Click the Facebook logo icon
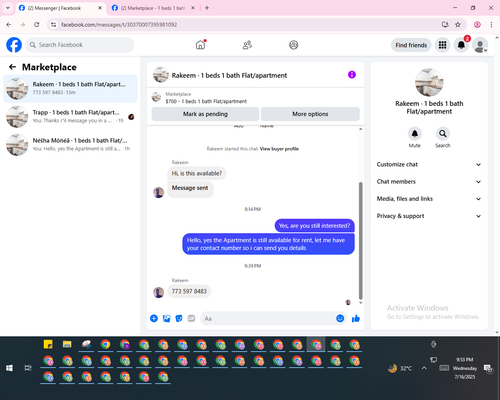 pyautogui.click(x=14, y=45)
